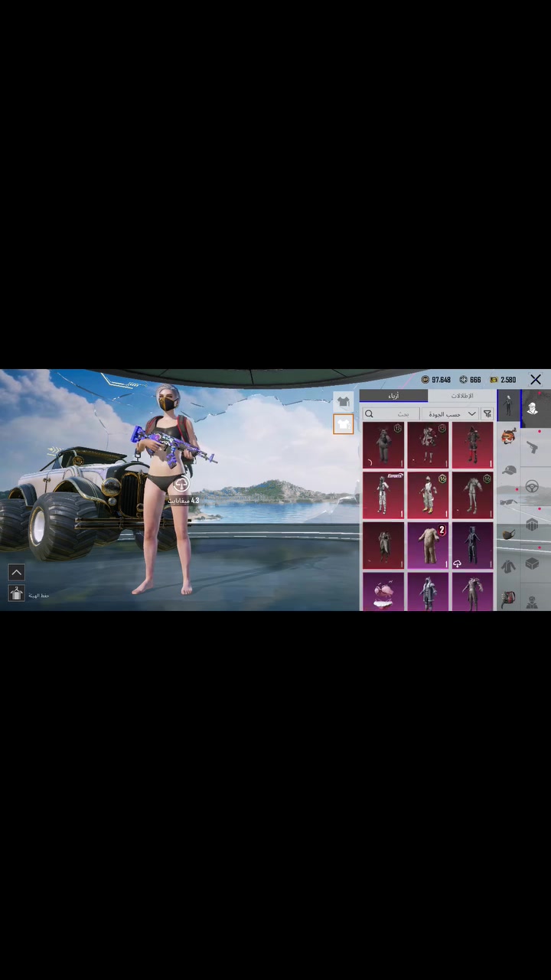
Task: Tap the 2.580 UC currency balance
Action: click(x=503, y=379)
